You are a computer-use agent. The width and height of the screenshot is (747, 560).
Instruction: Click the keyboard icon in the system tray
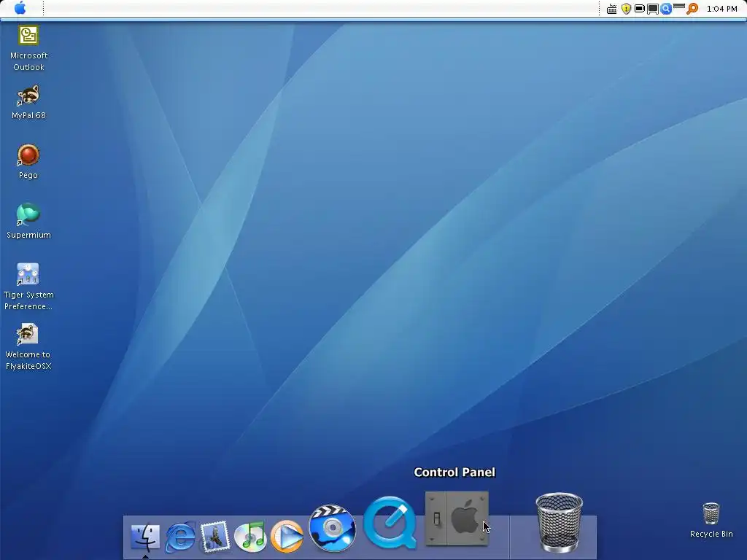(x=612, y=9)
